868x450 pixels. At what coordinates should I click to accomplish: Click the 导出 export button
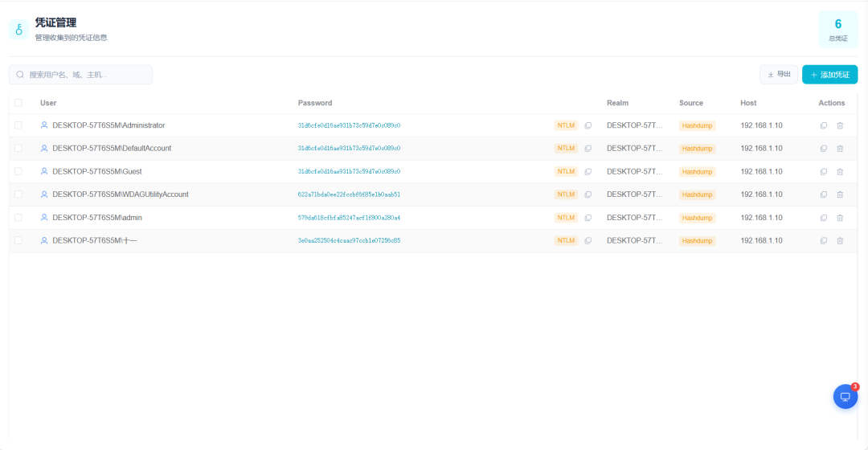779,75
